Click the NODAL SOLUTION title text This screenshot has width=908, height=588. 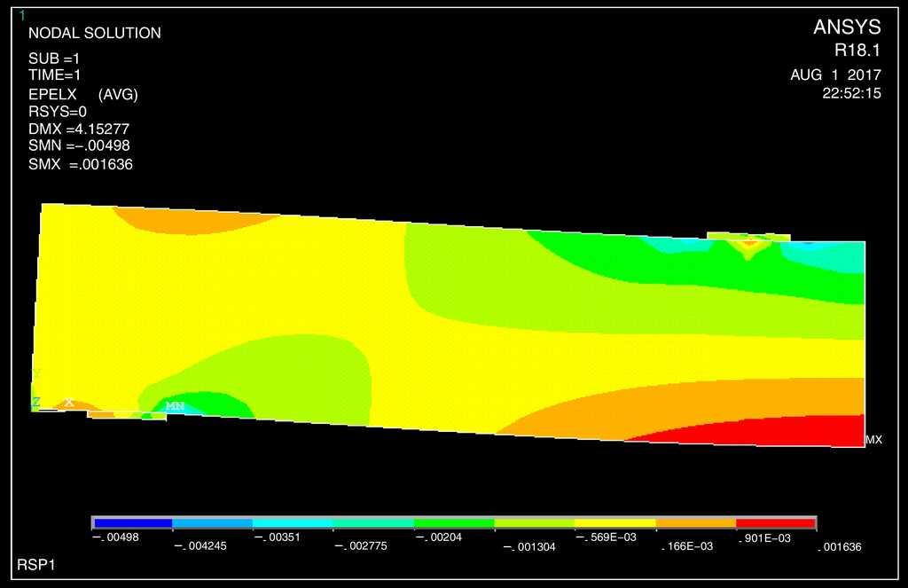click(95, 34)
